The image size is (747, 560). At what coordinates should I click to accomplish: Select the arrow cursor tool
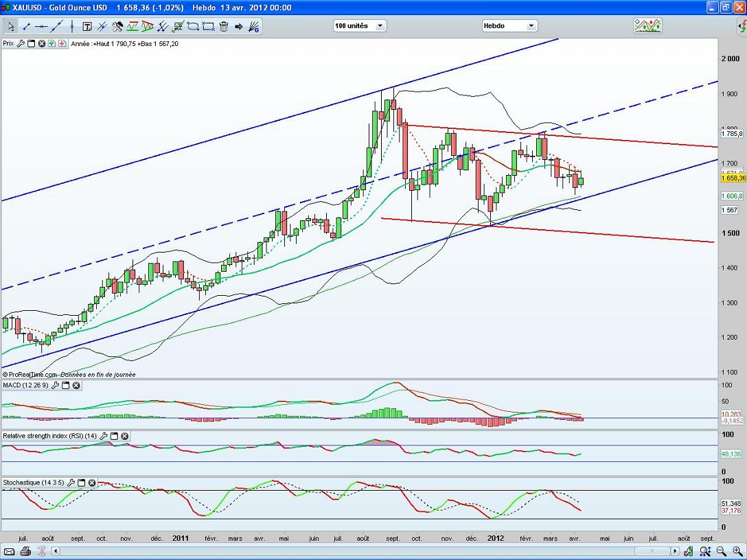[11, 27]
